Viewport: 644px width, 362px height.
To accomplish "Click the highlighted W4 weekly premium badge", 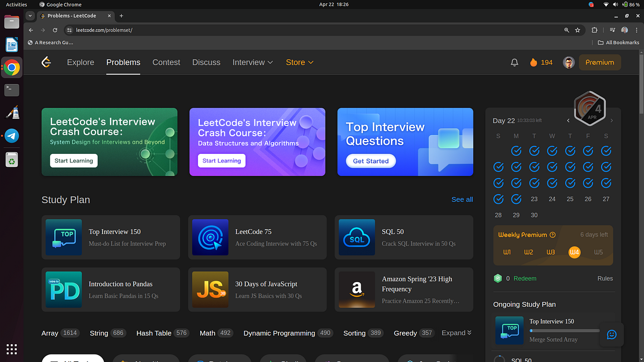I will [x=574, y=252].
